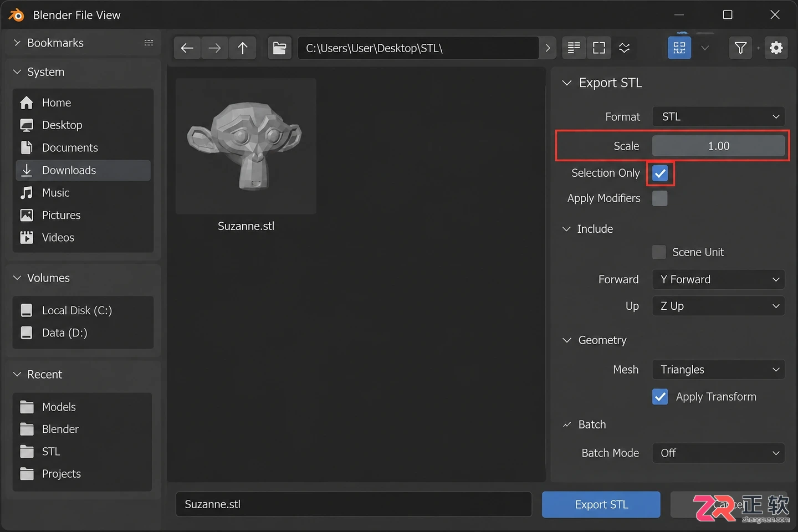The image size is (798, 532).
Task: Click the Blender logo in title bar
Action: [x=17, y=15]
